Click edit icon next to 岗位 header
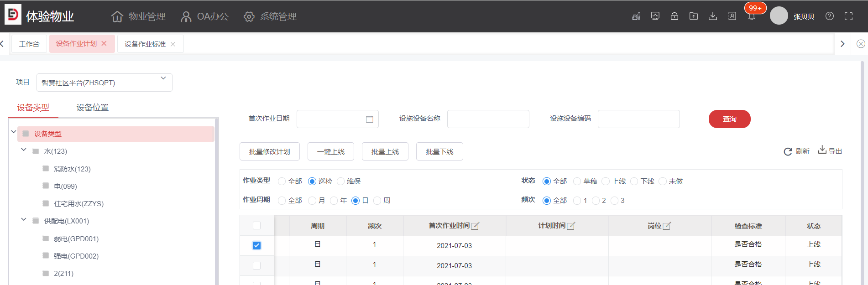 pyautogui.click(x=667, y=226)
